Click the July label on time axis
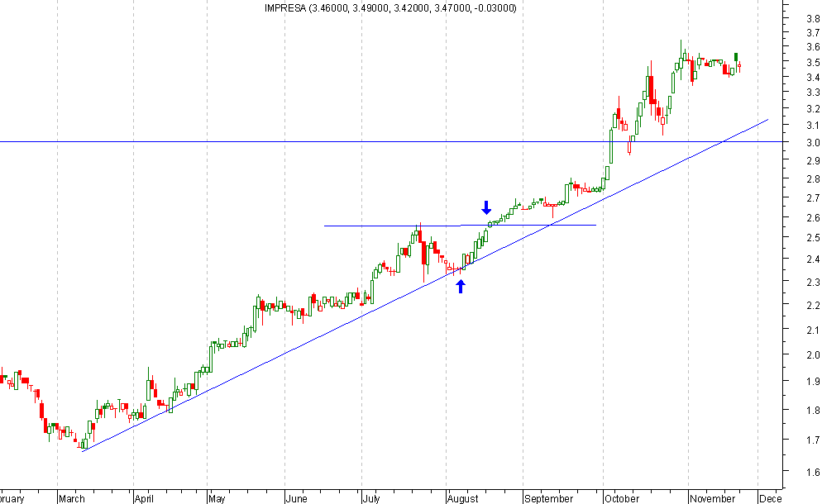 tap(371, 498)
